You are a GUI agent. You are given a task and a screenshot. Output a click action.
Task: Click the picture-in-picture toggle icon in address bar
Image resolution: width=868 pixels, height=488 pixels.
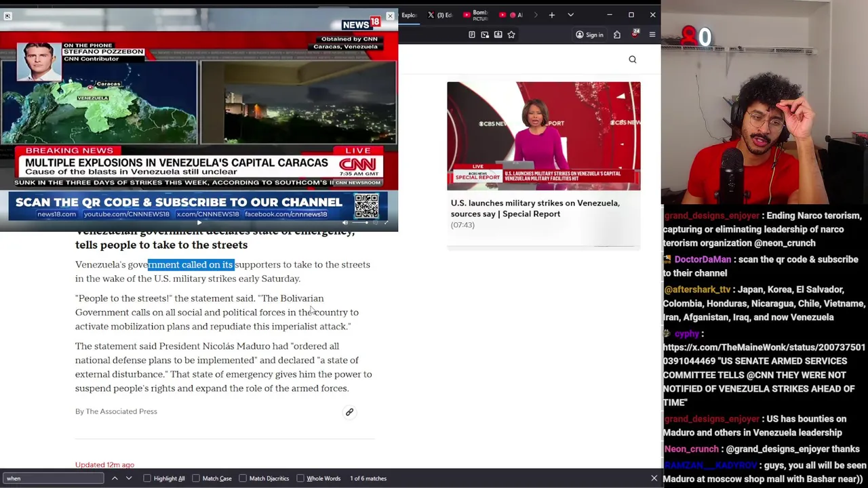pyautogui.click(x=485, y=35)
